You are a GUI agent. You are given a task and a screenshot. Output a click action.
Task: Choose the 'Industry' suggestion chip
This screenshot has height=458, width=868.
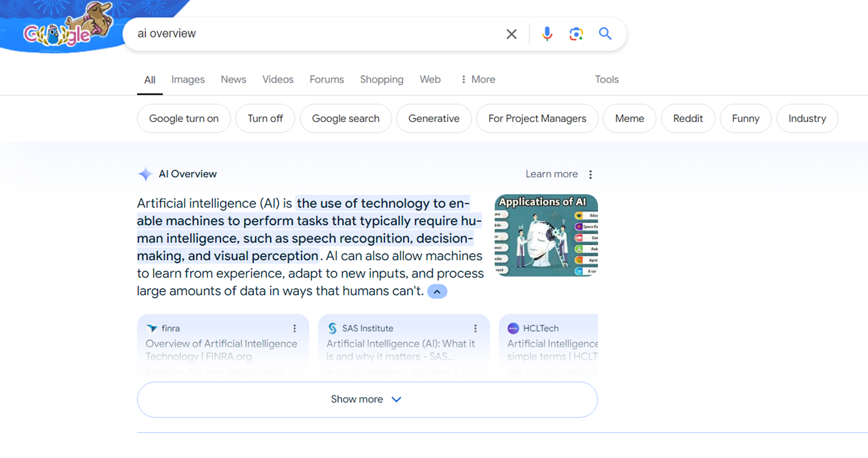[x=807, y=119]
